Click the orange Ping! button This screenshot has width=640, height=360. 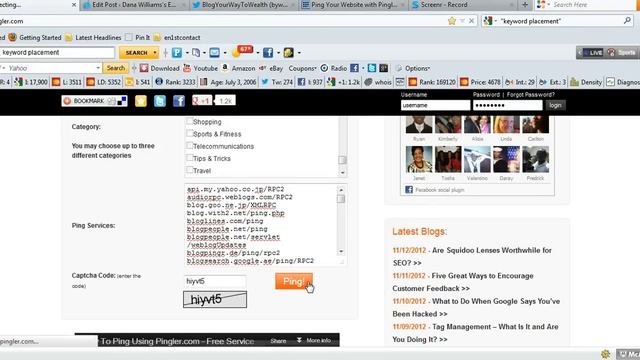pyautogui.click(x=294, y=281)
